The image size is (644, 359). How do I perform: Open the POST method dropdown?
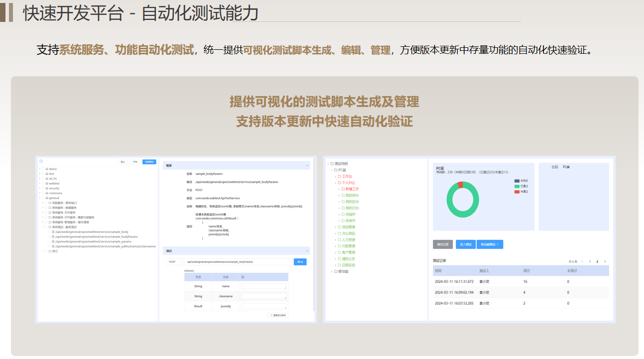174,261
